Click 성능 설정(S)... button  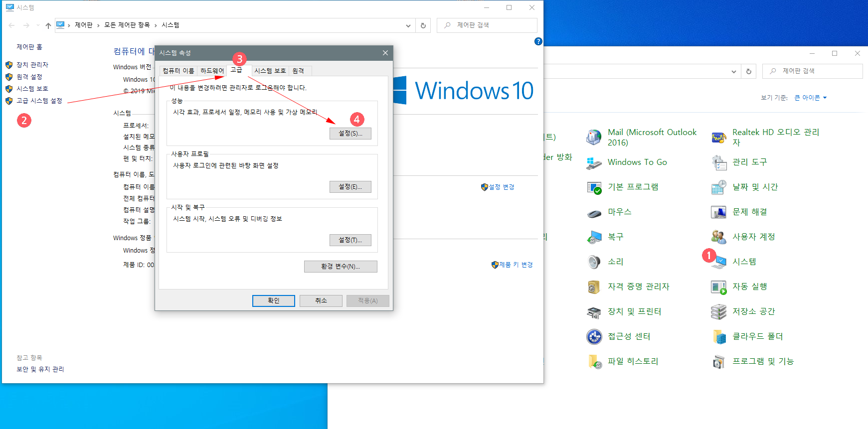(350, 134)
